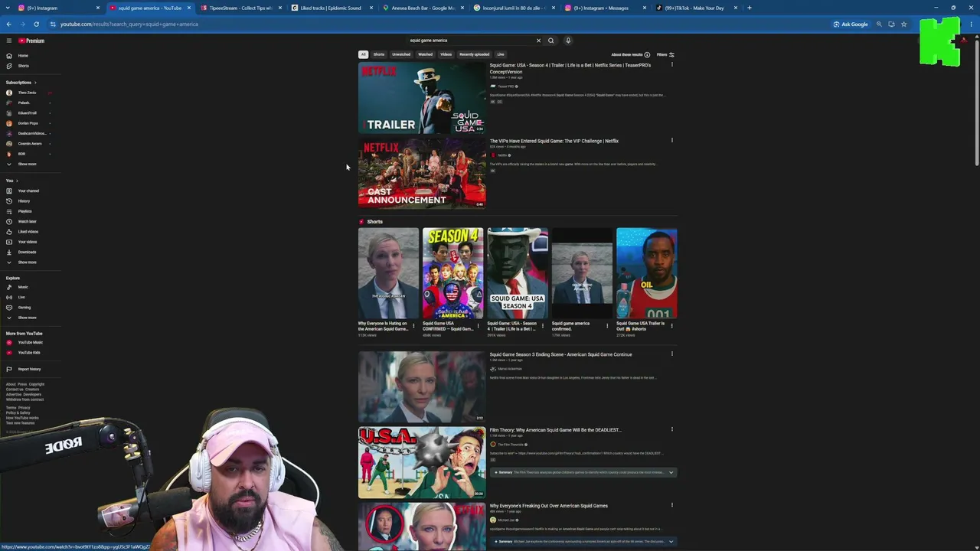Open Live under Explore

21,297
